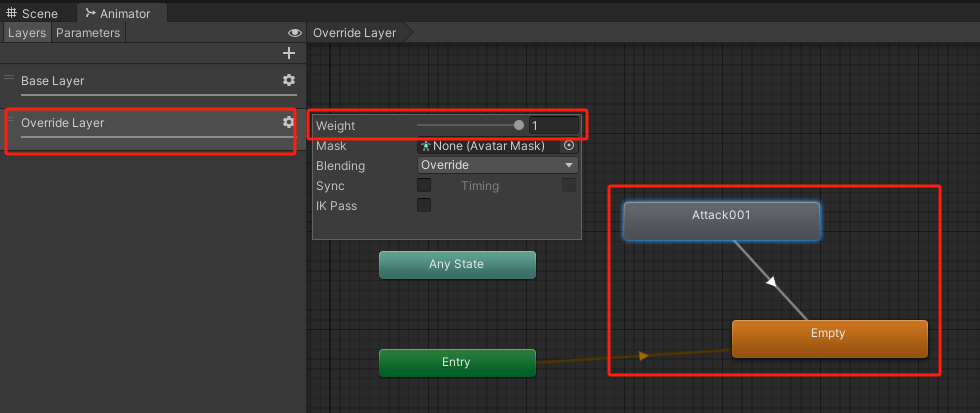980x413 pixels.
Task: Select the Any State node
Action: (x=457, y=265)
